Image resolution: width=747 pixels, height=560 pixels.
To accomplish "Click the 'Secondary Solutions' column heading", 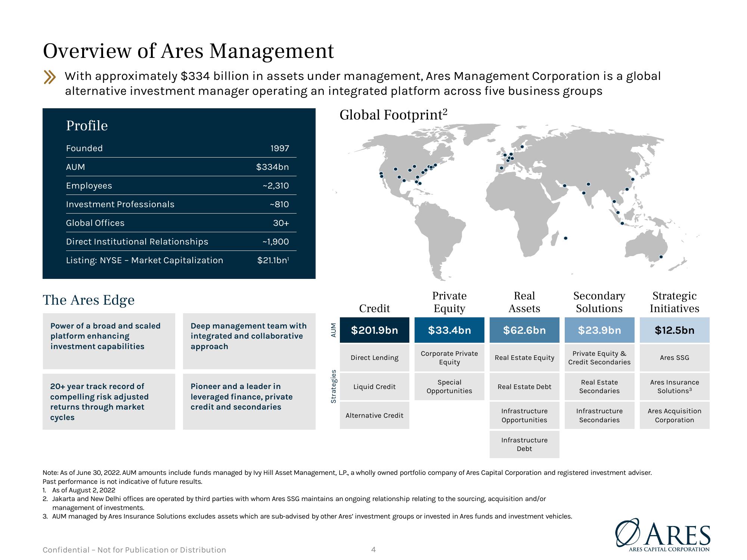I will click(599, 302).
